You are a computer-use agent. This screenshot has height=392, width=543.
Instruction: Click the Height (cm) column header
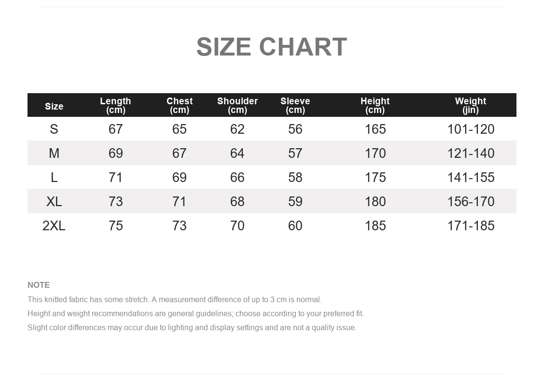pyautogui.click(x=375, y=105)
